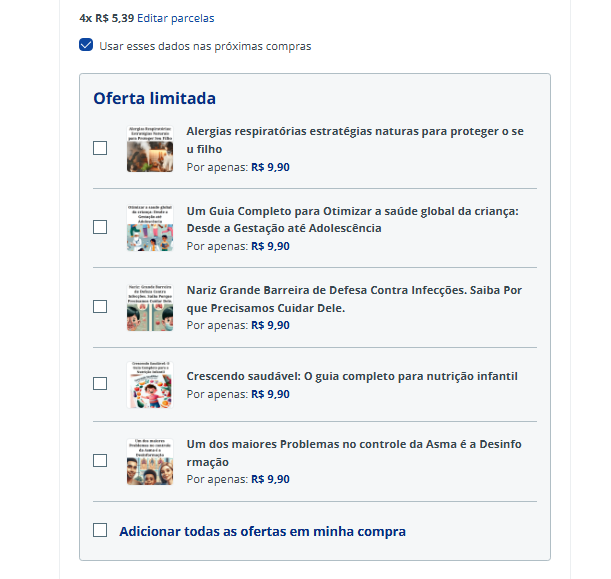Viewport: 611px width, 579px height.
Task: Enable the Crescendo saudável offer checkbox
Action: 100,383
